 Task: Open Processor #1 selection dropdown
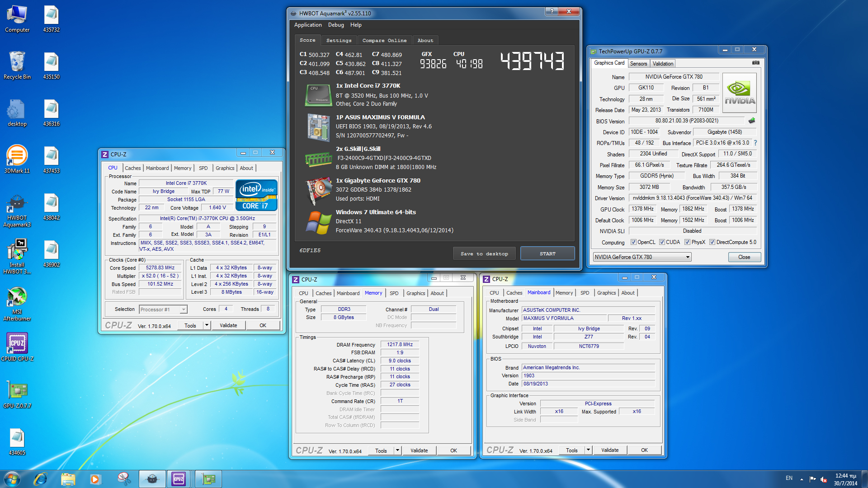[x=163, y=310]
